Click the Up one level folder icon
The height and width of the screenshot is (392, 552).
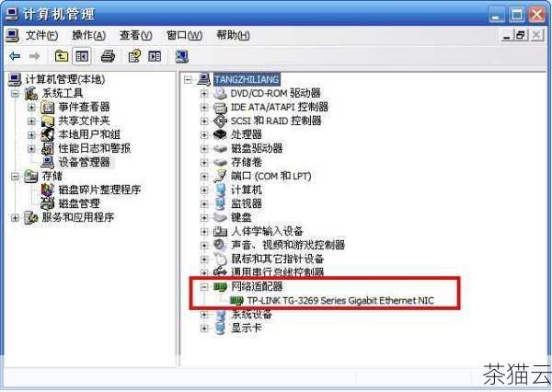click(x=62, y=56)
